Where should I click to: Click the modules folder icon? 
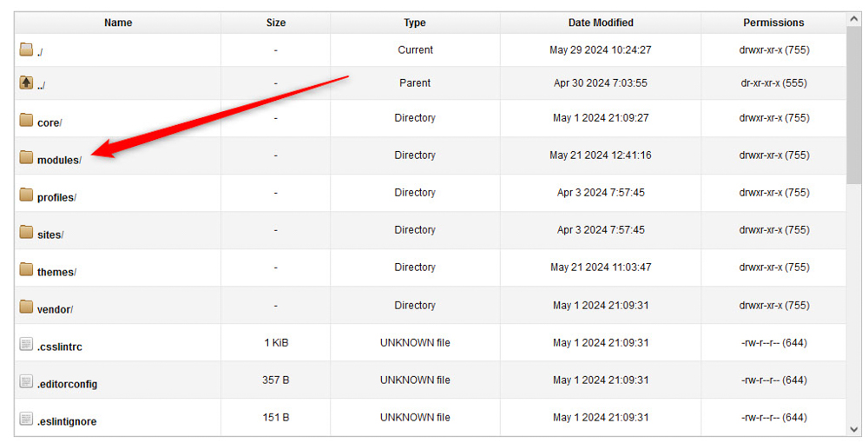pyautogui.click(x=26, y=157)
